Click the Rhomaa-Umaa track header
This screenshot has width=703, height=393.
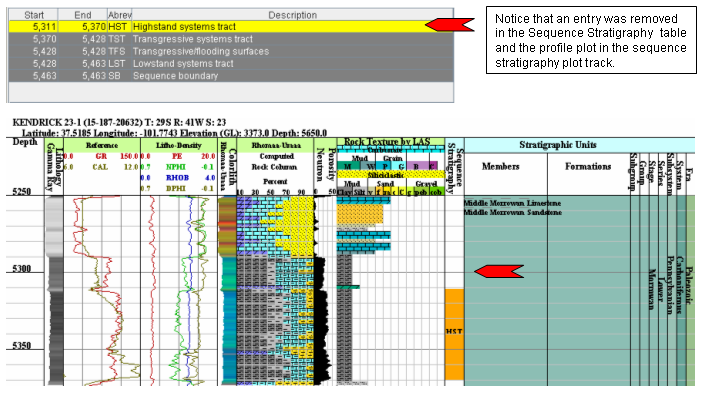point(276,145)
